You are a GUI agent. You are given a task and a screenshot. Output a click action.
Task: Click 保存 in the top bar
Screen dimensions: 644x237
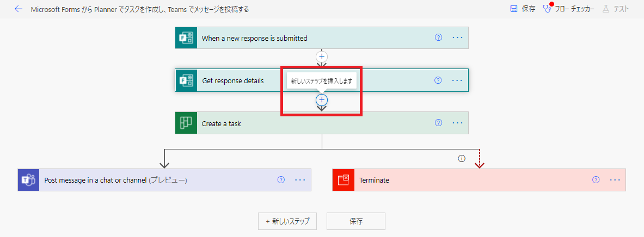pos(529,9)
